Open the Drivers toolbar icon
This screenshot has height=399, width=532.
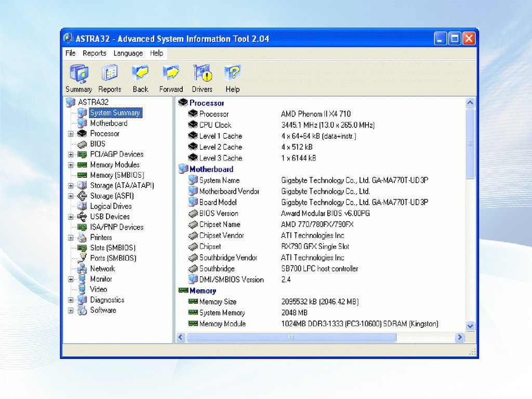[x=202, y=74]
